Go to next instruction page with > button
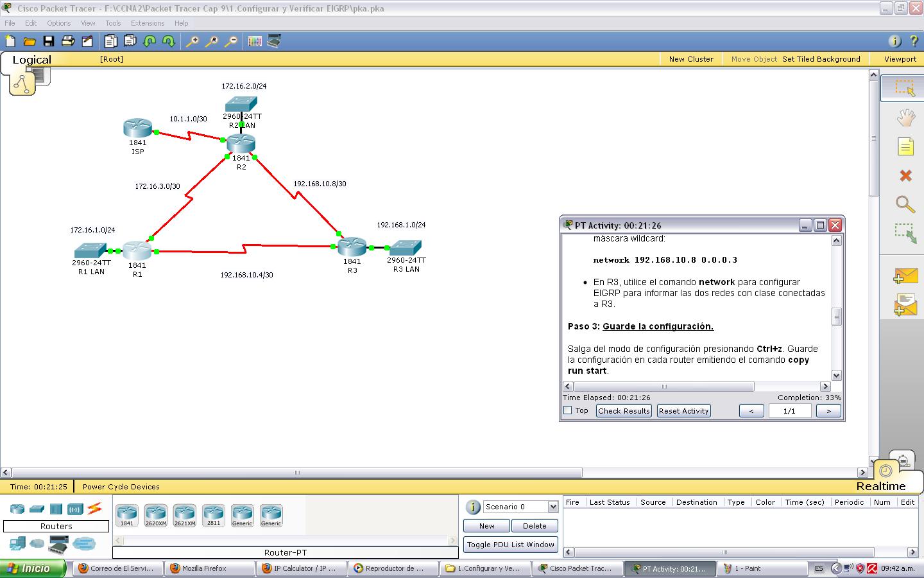 [828, 411]
